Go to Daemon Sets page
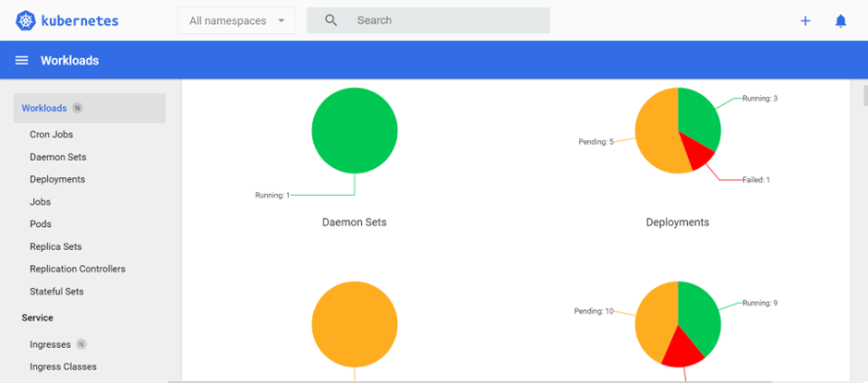This screenshot has width=868, height=383. (58, 157)
